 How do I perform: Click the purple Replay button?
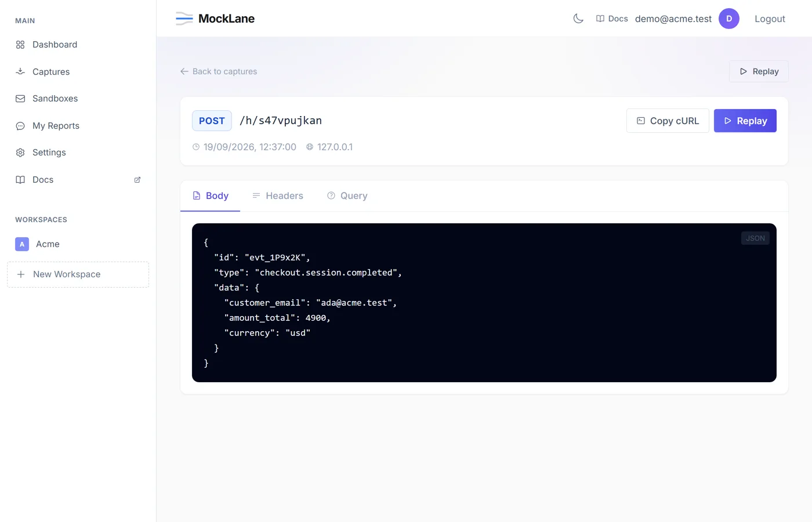click(x=745, y=121)
